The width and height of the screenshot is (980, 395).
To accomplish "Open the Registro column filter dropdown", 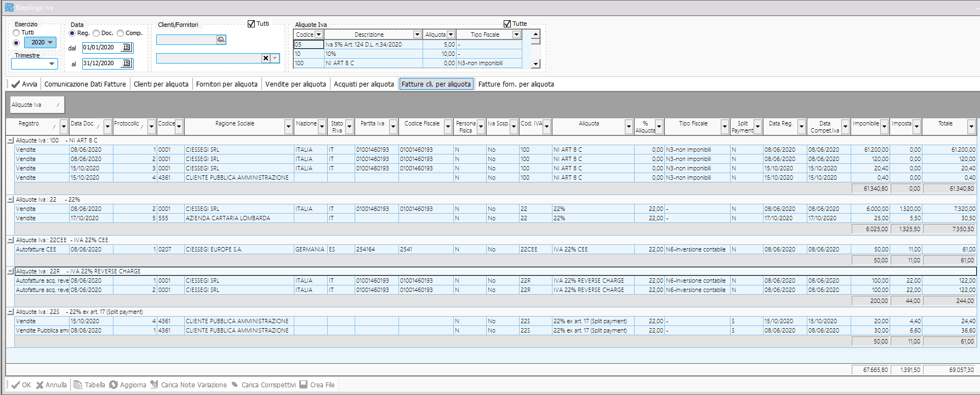I will tap(64, 127).
